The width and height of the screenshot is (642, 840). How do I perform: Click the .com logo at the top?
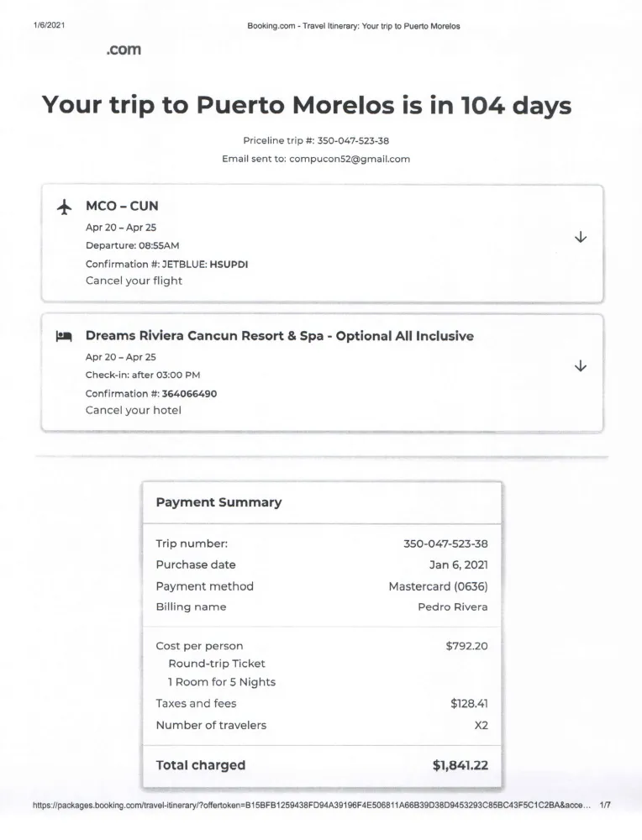(124, 50)
